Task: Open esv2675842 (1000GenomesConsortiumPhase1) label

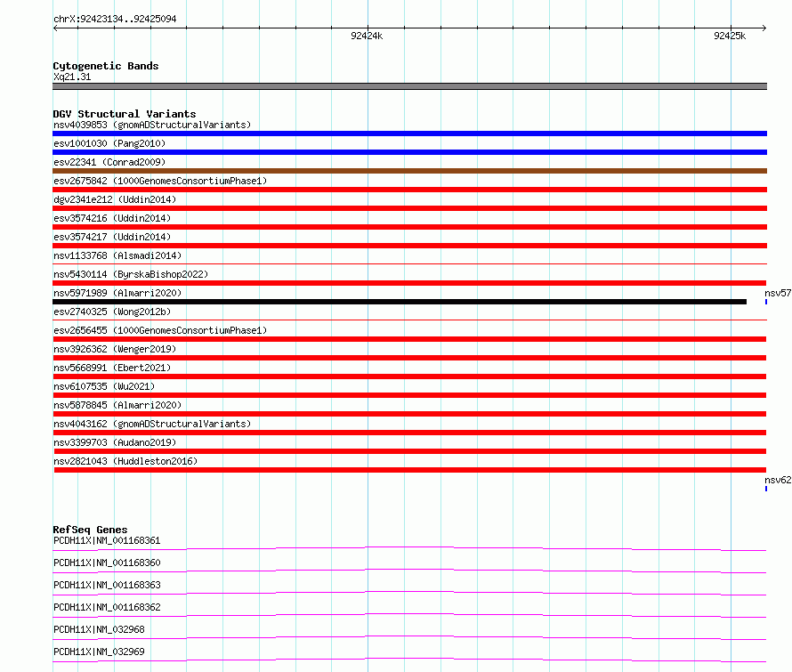Action: (160, 181)
